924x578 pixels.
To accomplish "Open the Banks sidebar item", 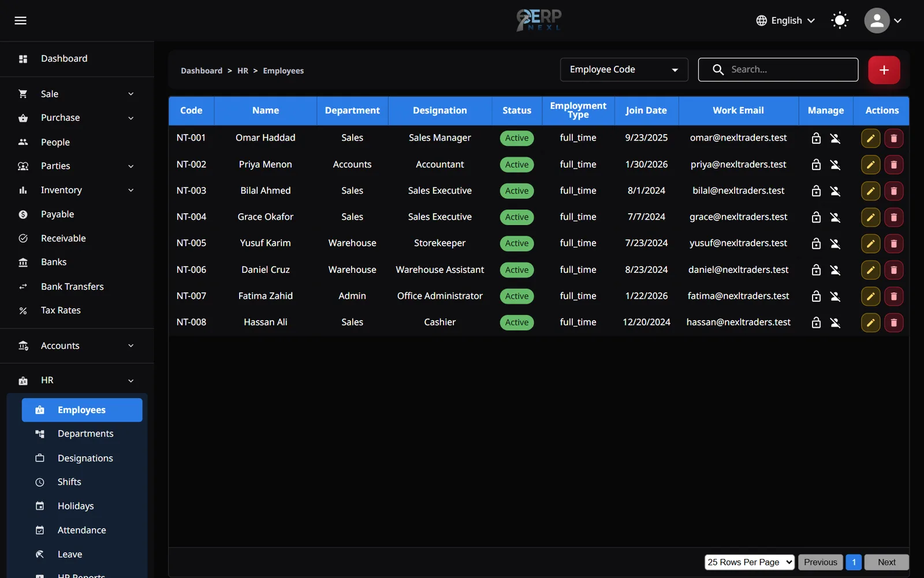I will click(77, 262).
